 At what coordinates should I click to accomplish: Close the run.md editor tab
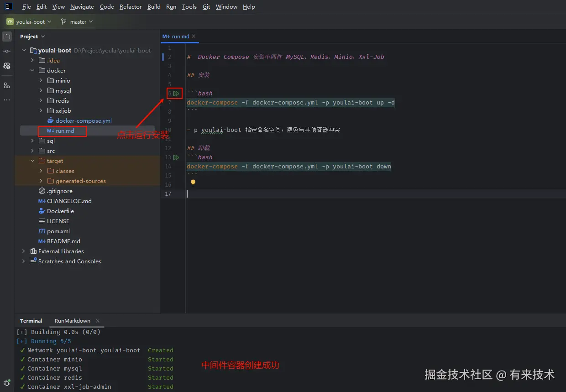click(194, 36)
